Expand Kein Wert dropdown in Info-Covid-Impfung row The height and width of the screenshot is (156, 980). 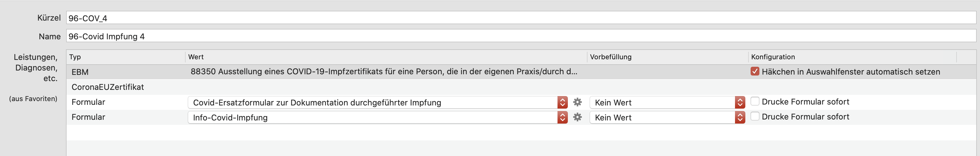pyautogui.click(x=667, y=117)
